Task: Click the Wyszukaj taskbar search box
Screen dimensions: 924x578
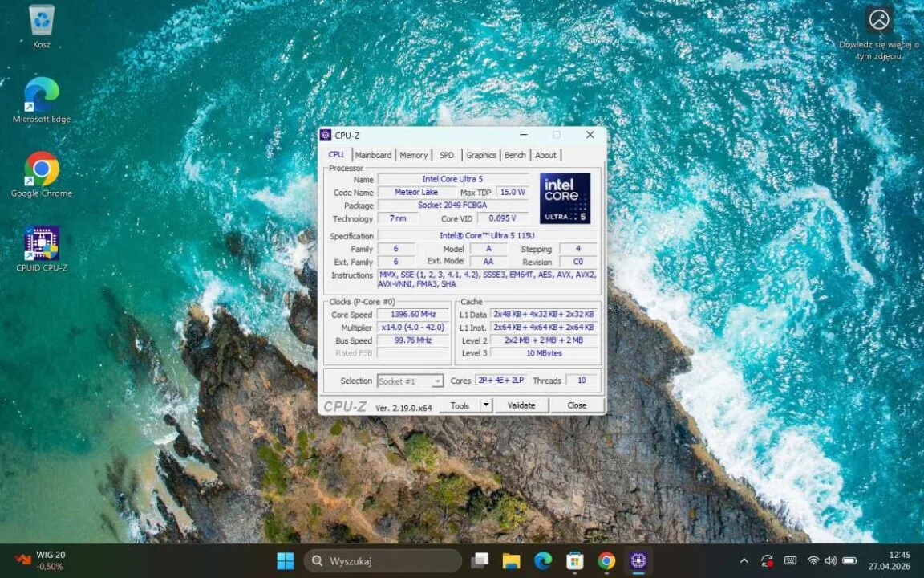Action: (x=383, y=560)
